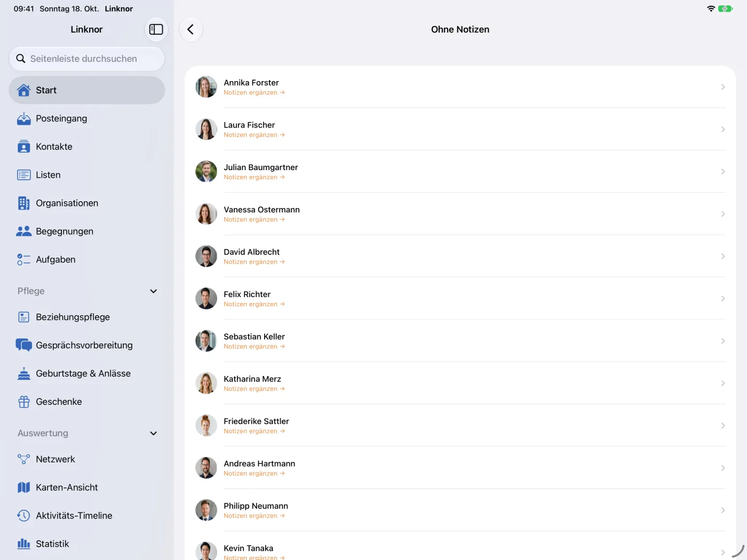This screenshot has height=560, width=747.
Task: Open Andreas Hartmann's profile photo
Action: tap(206, 468)
